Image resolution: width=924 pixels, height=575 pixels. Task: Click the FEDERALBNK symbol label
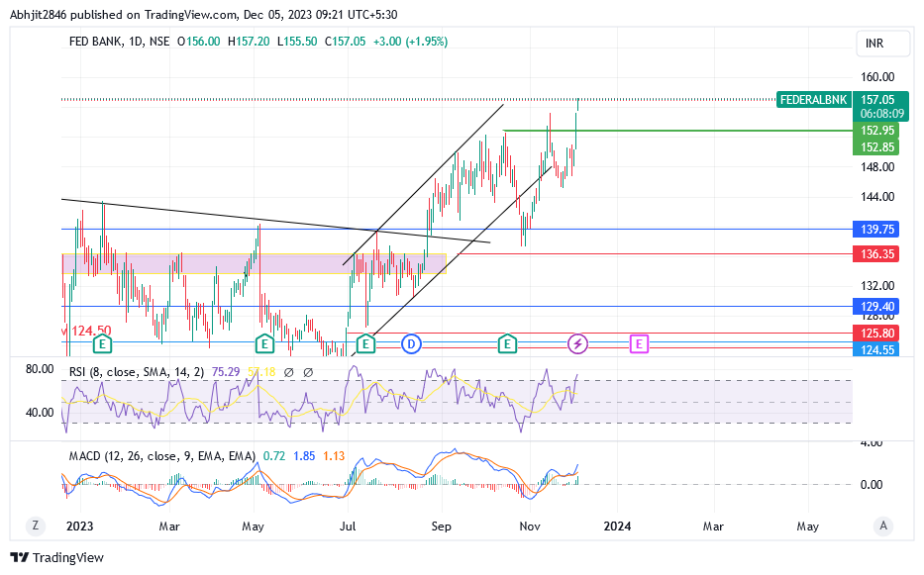[x=813, y=100]
